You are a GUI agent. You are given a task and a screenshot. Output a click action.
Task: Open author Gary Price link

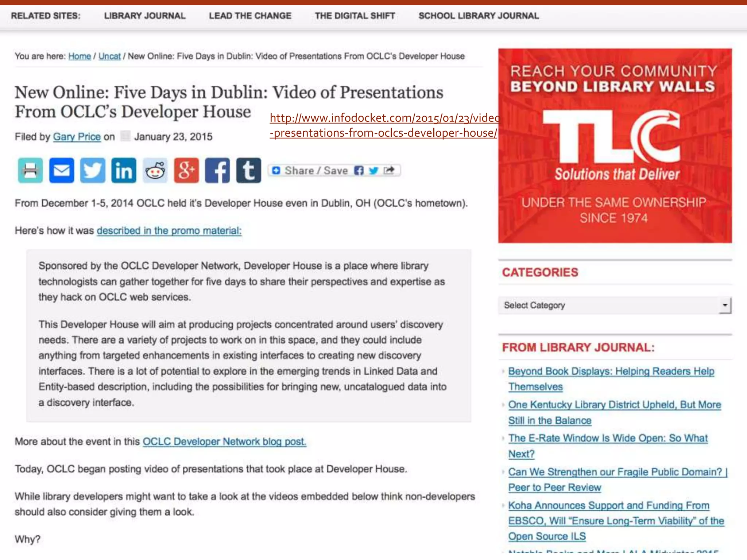(77, 137)
